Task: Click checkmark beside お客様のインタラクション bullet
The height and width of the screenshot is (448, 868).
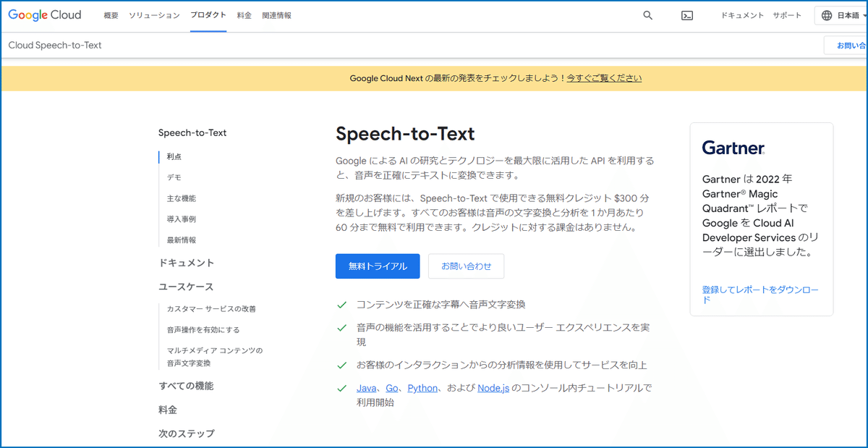Action: click(x=342, y=365)
